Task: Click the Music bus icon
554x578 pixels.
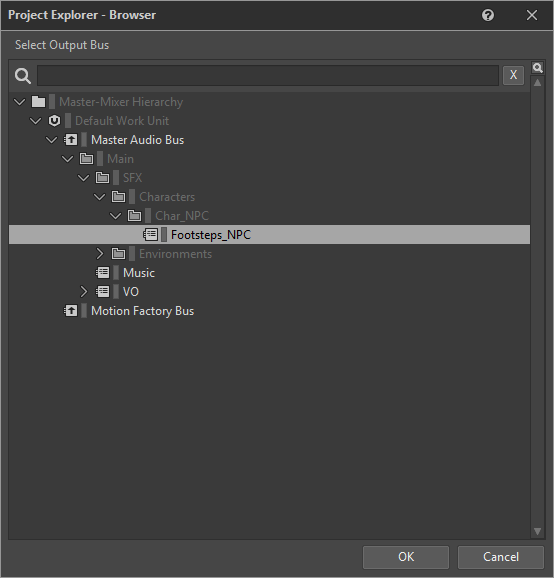Action: (102, 273)
